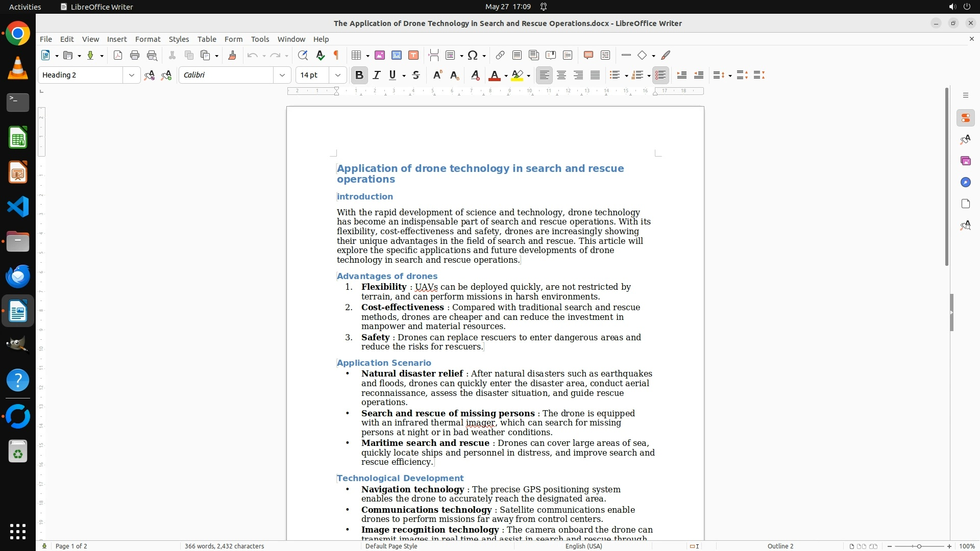The image size is (980, 551).
Task: Insert an image from the toolbar
Action: point(379,55)
